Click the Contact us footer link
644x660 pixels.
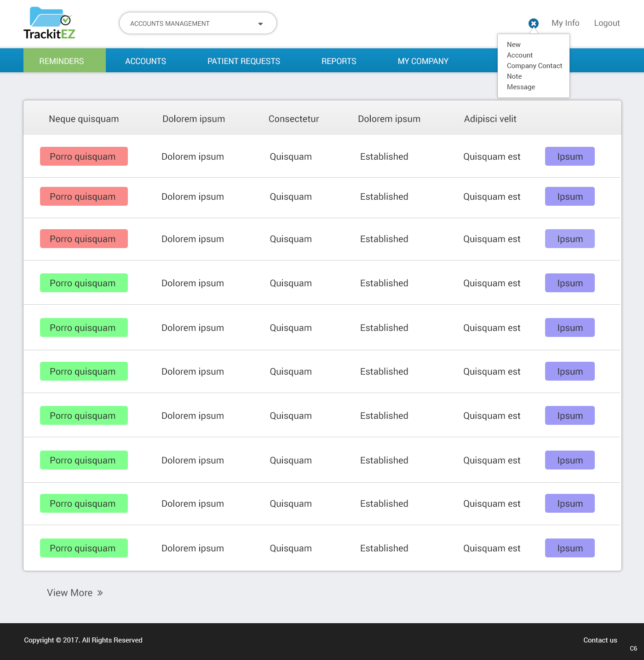click(x=600, y=640)
